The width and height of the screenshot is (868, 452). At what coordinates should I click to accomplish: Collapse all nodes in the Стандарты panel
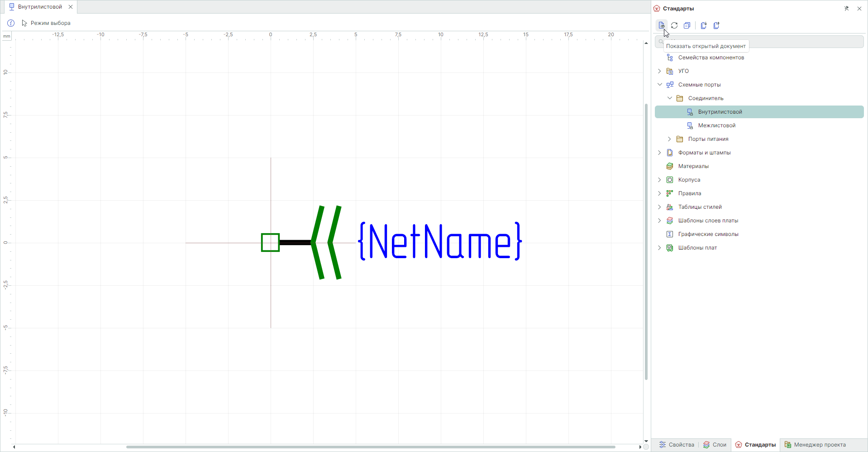687,25
